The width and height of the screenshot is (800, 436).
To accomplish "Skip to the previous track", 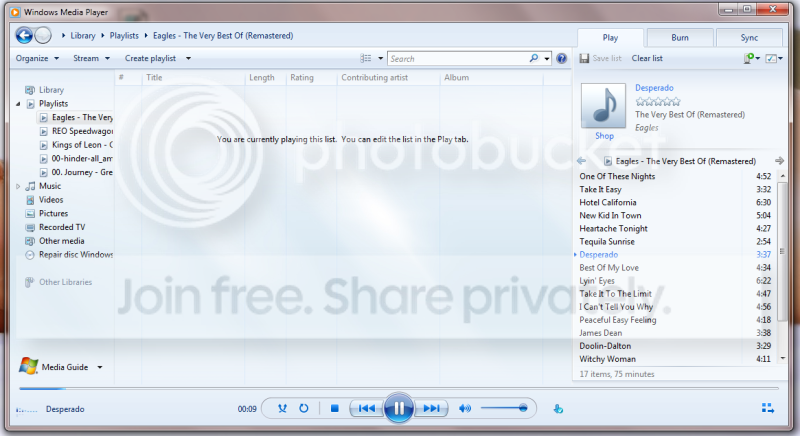I will [366, 408].
